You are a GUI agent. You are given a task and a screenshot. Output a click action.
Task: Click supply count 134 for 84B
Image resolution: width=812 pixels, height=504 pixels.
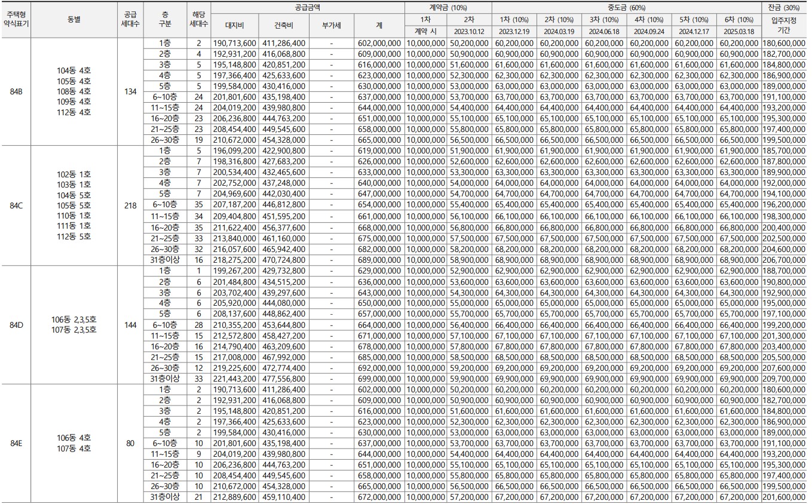[x=131, y=91]
